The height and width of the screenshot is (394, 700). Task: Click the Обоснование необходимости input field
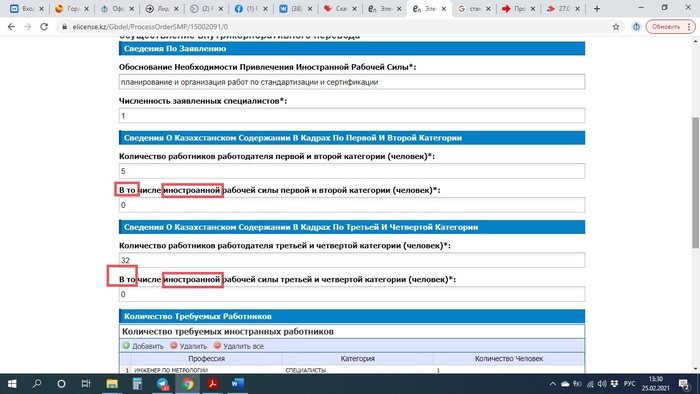[x=352, y=82]
